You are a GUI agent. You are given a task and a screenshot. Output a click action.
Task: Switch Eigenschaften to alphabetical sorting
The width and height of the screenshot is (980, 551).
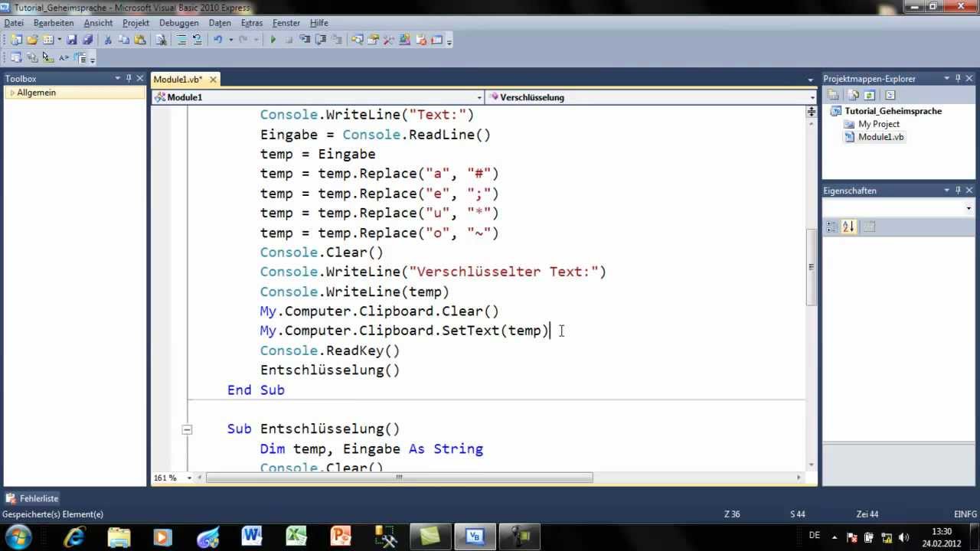(849, 227)
